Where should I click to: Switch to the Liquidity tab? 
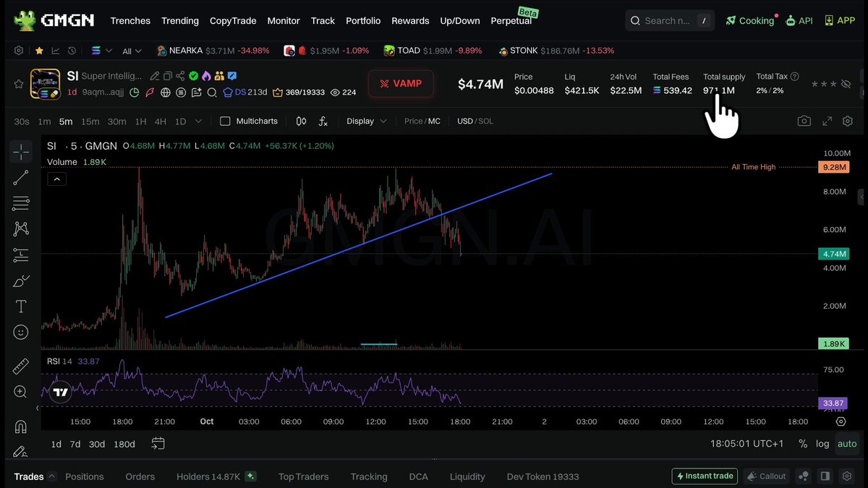(x=467, y=476)
